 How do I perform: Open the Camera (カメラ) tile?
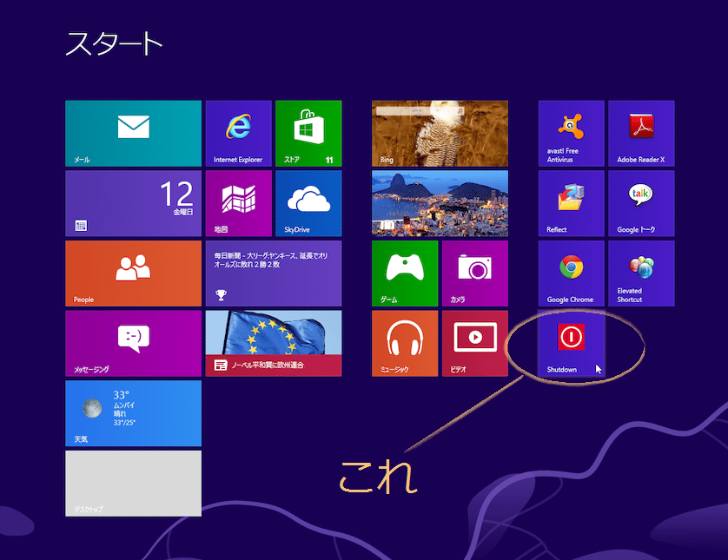click(x=475, y=273)
